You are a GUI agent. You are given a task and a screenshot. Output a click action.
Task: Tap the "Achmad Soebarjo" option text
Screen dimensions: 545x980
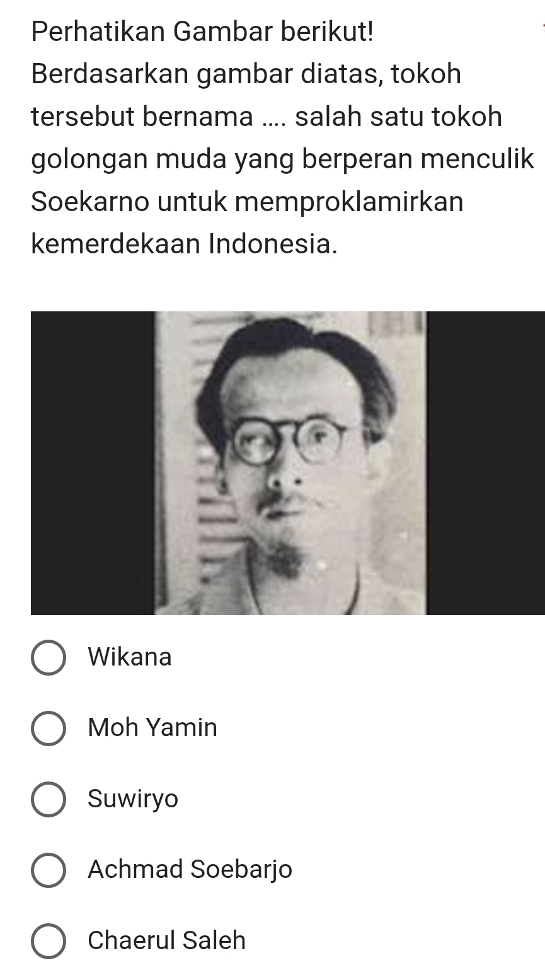[x=190, y=870]
